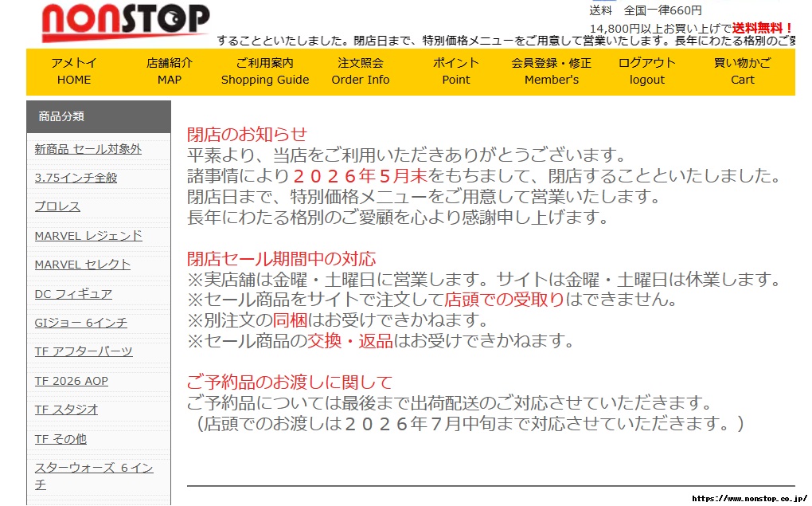This screenshot has width=812, height=506.
Task: Open the TF その他 category
Action: coord(61,439)
